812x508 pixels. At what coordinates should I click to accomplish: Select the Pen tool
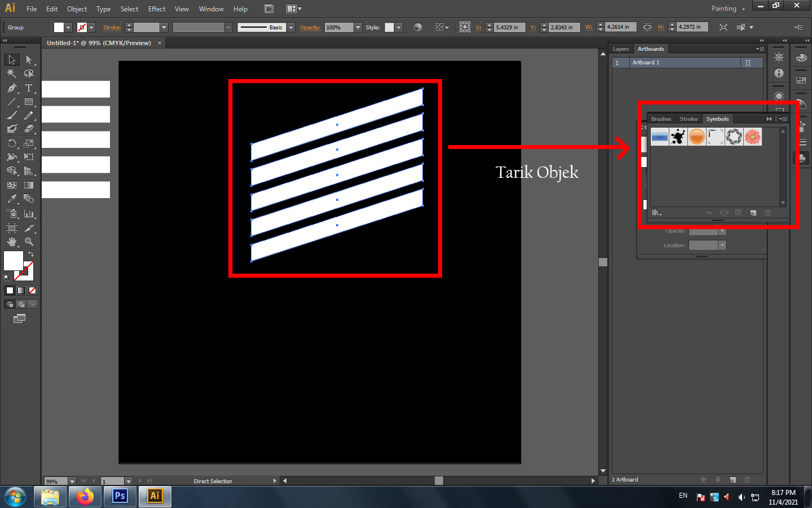point(12,88)
